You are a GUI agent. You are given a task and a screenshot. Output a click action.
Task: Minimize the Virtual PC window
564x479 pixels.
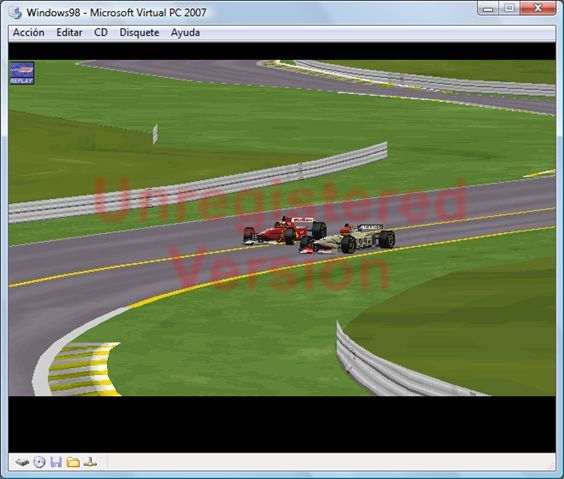(x=488, y=8)
